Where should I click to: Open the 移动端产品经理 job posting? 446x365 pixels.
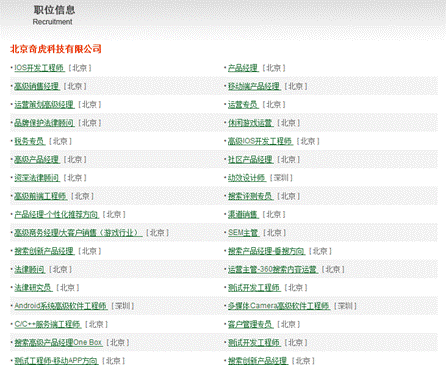click(x=254, y=86)
